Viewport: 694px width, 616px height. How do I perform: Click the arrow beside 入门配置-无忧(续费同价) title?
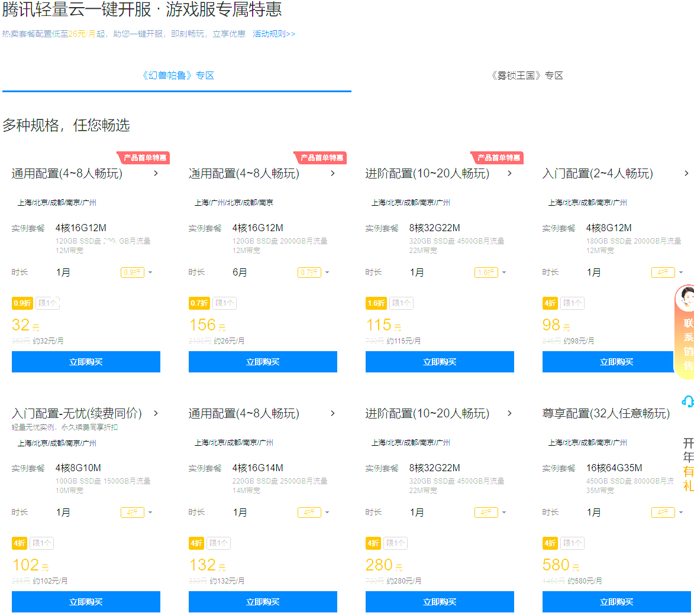point(156,413)
